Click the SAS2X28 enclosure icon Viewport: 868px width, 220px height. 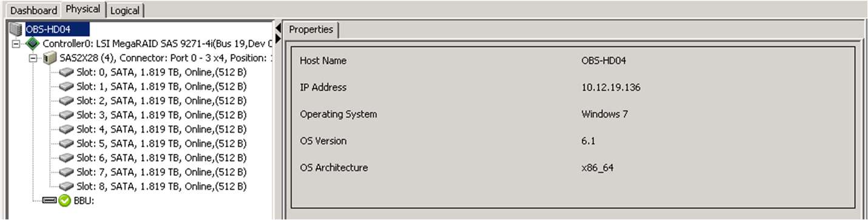49,58
